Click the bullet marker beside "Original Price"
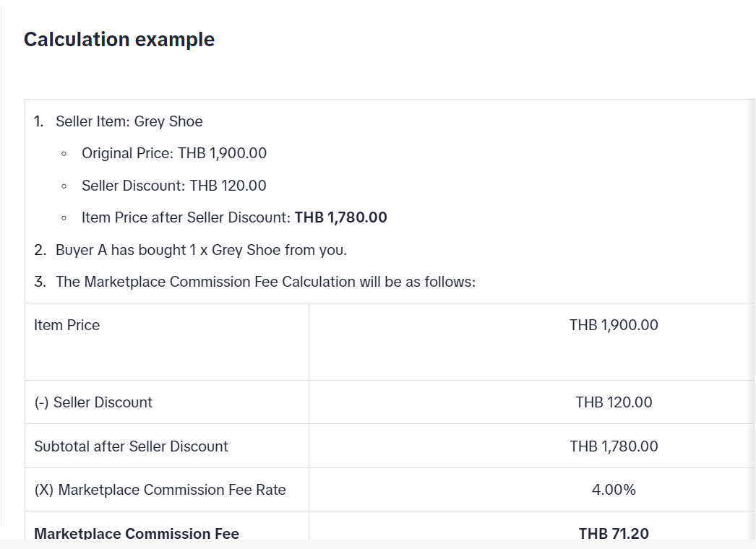The width and height of the screenshot is (756, 549). 65,154
